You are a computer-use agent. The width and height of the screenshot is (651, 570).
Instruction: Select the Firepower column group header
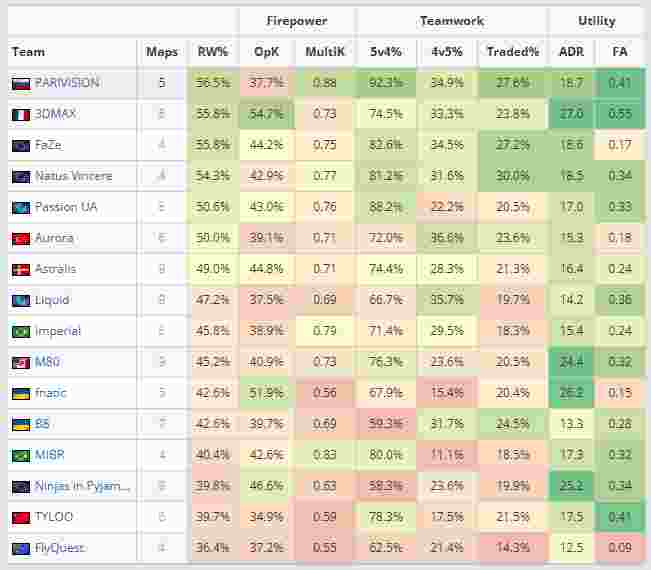pyautogui.click(x=296, y=20)
